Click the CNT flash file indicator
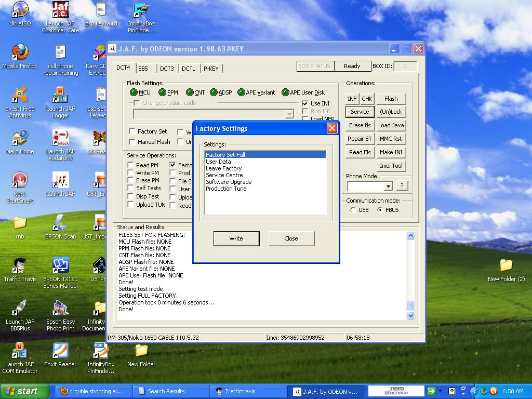The image size is (532, 399). [190, 92]
